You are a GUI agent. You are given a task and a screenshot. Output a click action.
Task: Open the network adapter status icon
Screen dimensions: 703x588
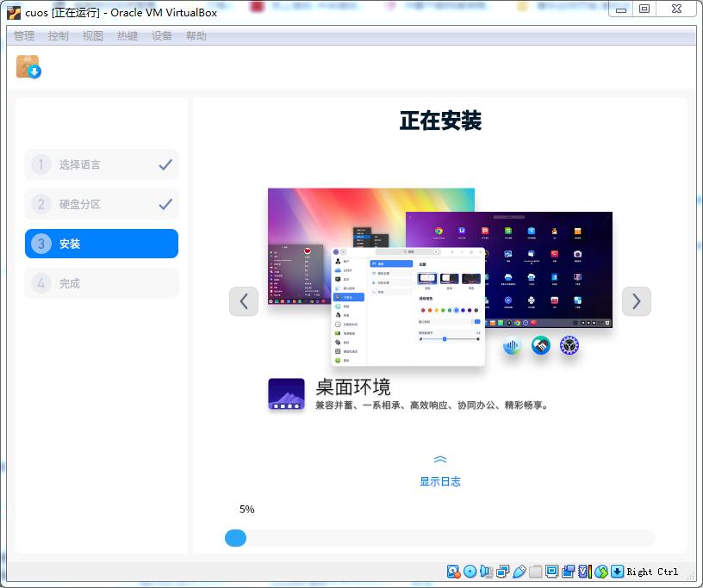tap(502, 571)
